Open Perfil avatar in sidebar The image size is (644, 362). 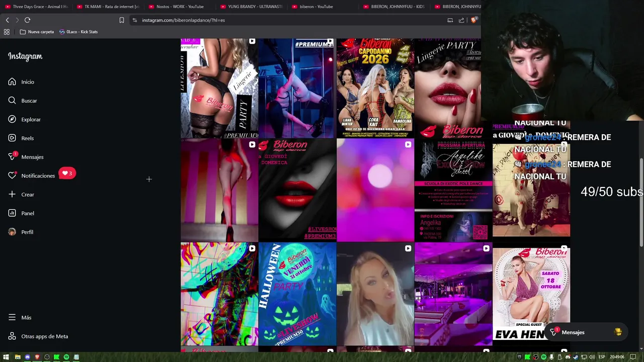tap(12, 232)
